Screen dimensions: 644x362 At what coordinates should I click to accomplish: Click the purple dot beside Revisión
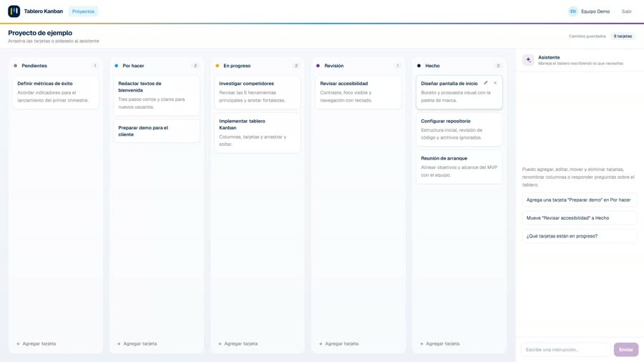(318, 66)
